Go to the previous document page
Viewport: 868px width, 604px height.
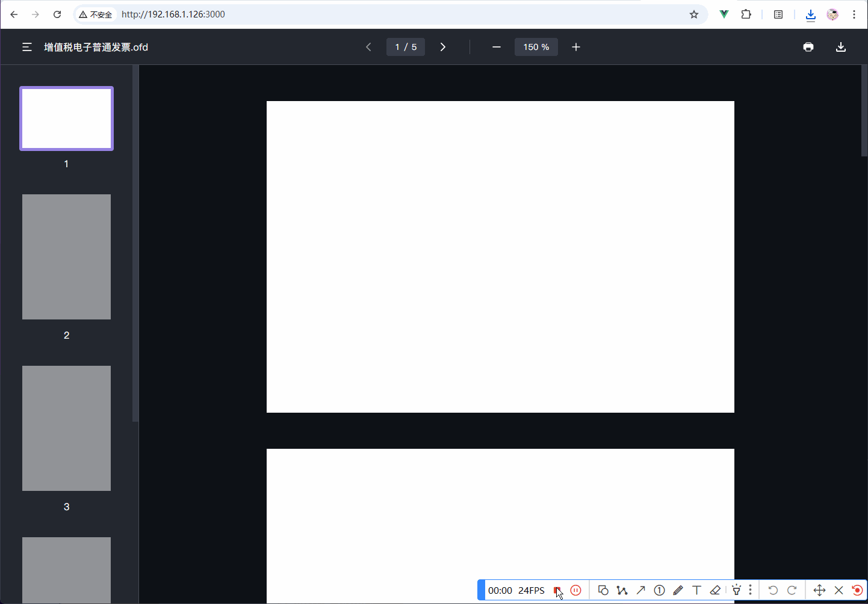(368, 47)
